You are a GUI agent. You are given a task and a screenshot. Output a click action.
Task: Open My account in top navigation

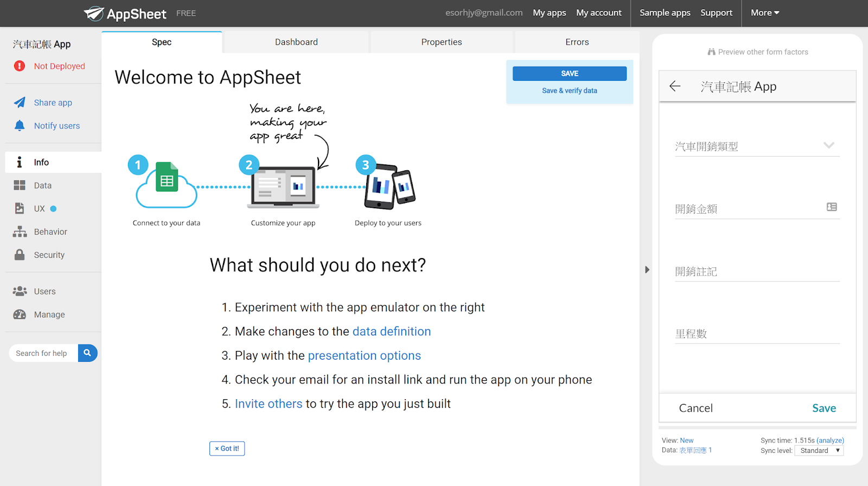pyautogui.click(x=599, y=12)
